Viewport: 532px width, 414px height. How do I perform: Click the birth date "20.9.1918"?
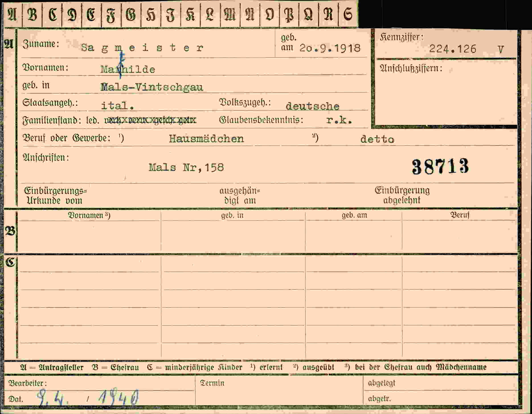click(330, 48)
